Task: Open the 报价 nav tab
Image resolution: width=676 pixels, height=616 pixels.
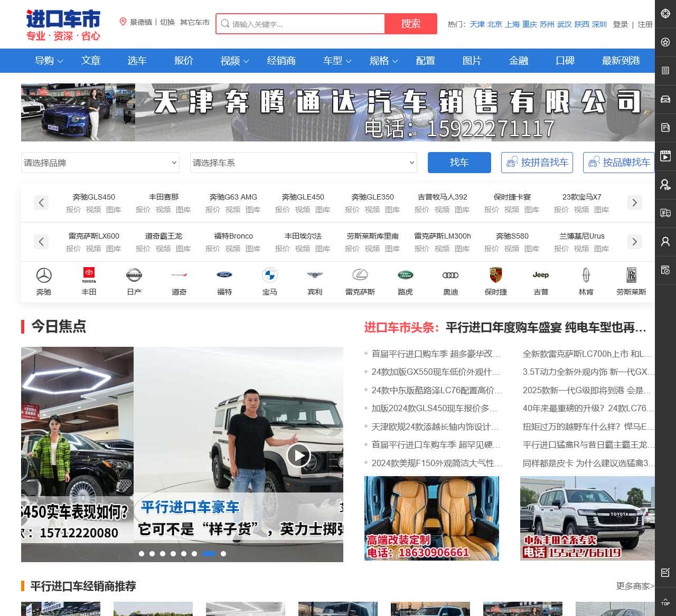Action: tap(184, 61)
